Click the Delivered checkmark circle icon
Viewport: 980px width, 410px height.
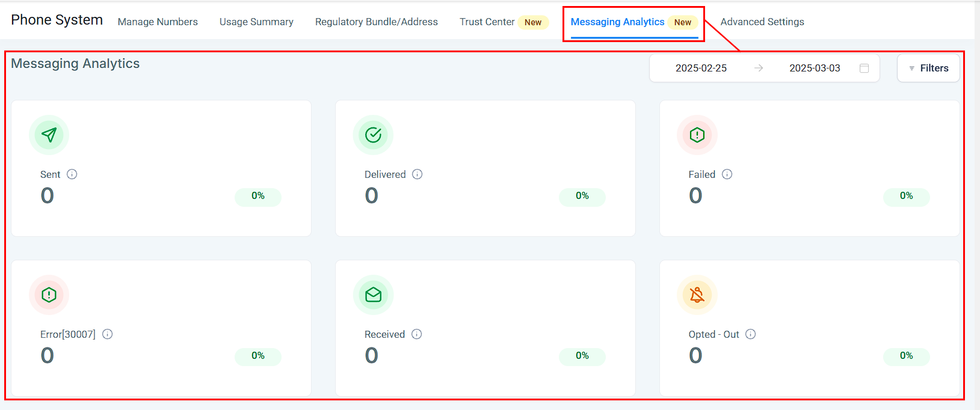point(373,135)
